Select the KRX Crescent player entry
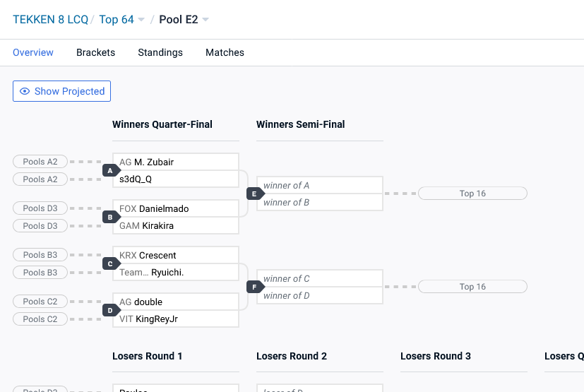Viewport: 584px width, 392px height. (175, 255)
